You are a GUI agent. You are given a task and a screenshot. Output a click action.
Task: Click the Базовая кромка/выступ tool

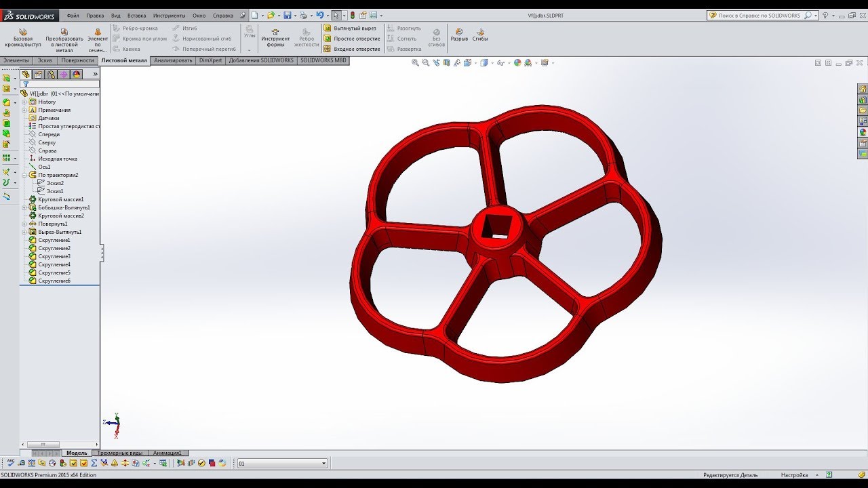[22, 38]
